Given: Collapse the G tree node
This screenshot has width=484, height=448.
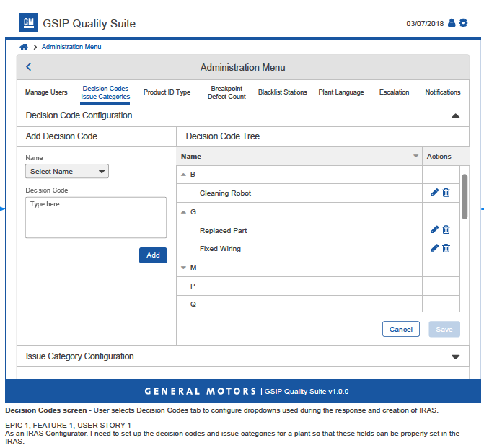Looking at the screenshot, I should (184, 212).
